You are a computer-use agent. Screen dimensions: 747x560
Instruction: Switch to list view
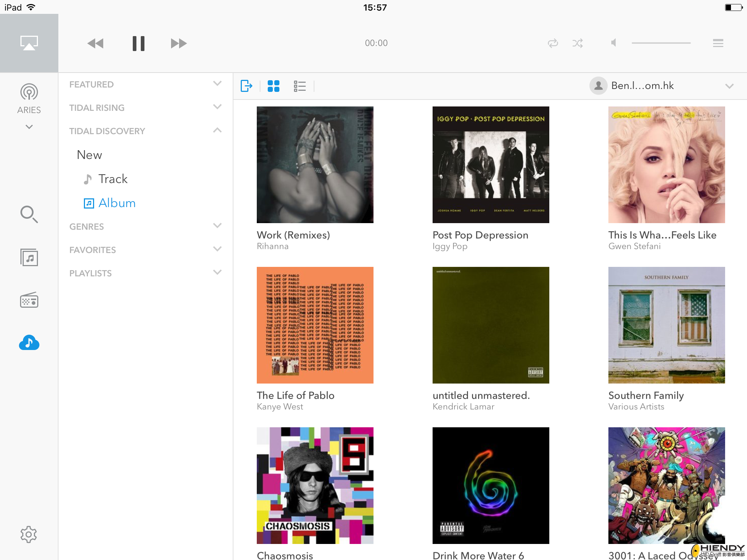pos(300,86)
